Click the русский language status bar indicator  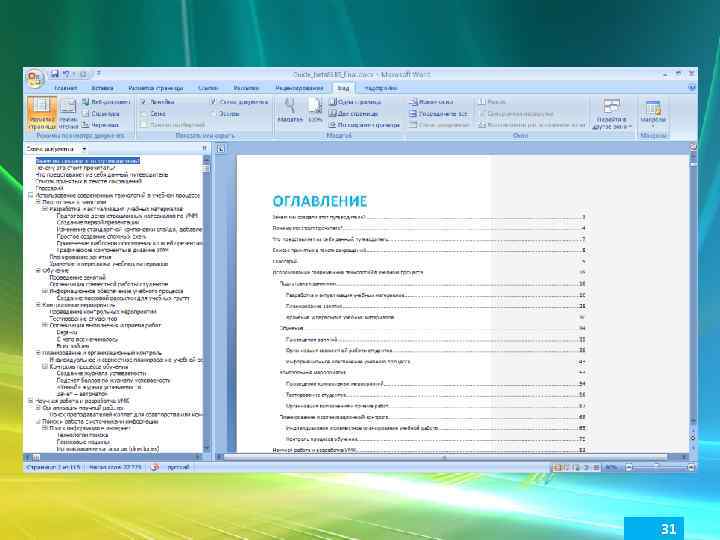(178, 467)
